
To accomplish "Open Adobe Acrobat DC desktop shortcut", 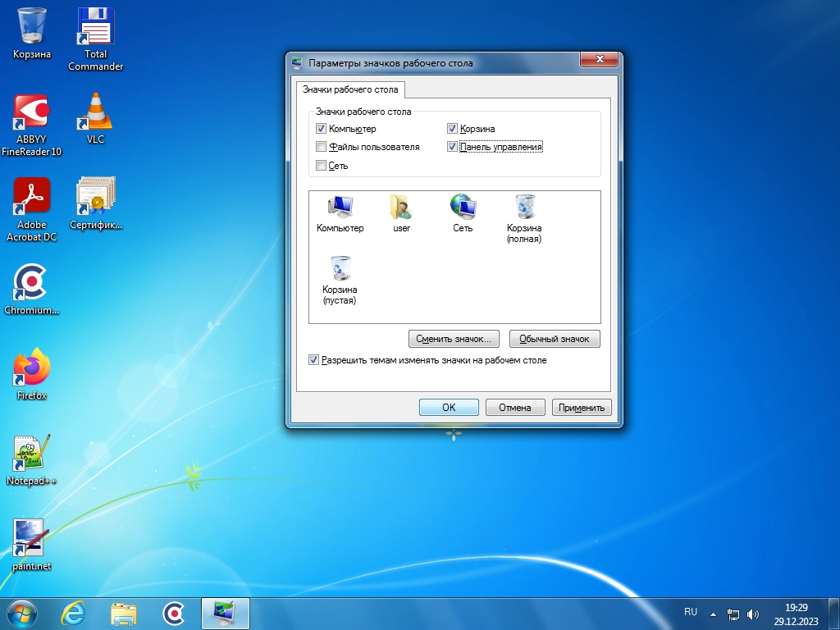I will [x=32, y=209].
